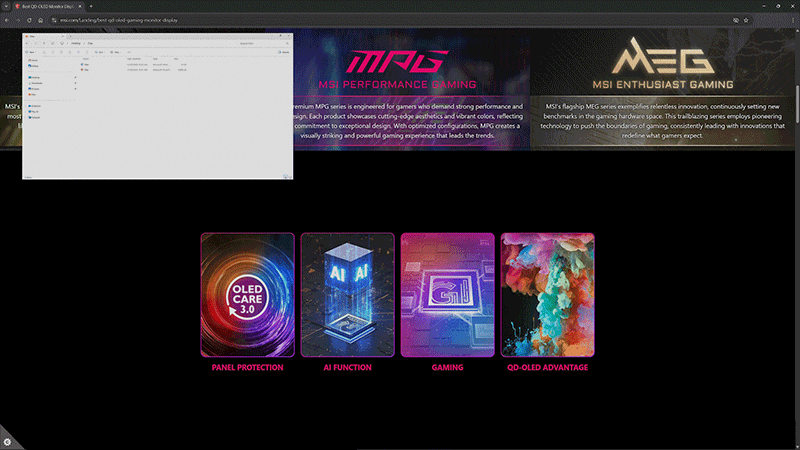Toggle the Details pane in File Explorer
The image size is (800, 450).
coord(284,52)
